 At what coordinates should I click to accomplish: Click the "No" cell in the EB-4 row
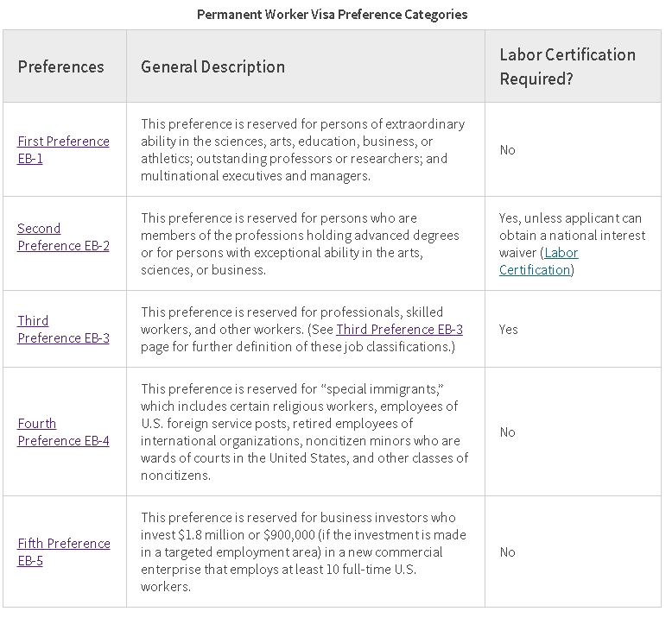pyautogui.click(x=507, y=432)
